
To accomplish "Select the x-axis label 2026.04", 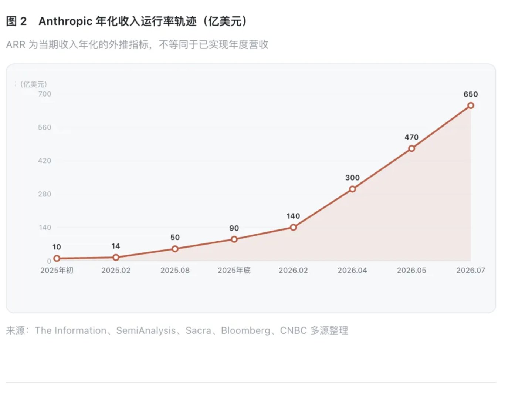I will 352,270.
